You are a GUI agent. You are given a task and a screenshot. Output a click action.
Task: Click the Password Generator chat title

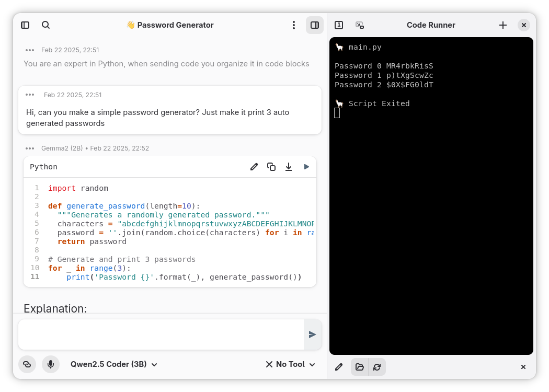pos(170,25)
